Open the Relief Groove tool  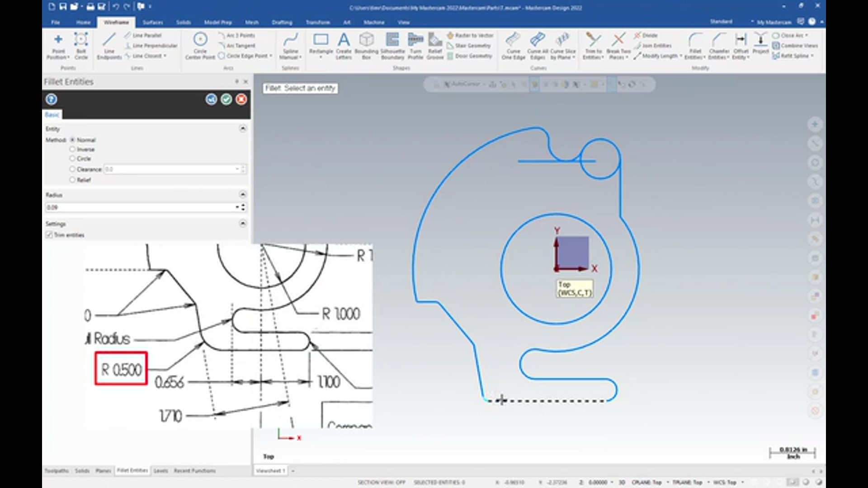[x=435, y=46]
